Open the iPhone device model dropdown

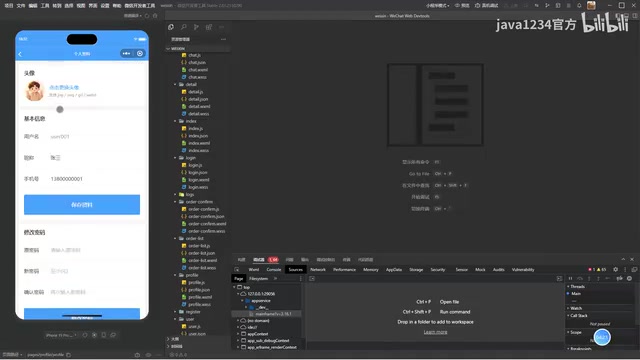tap(61, 335)
